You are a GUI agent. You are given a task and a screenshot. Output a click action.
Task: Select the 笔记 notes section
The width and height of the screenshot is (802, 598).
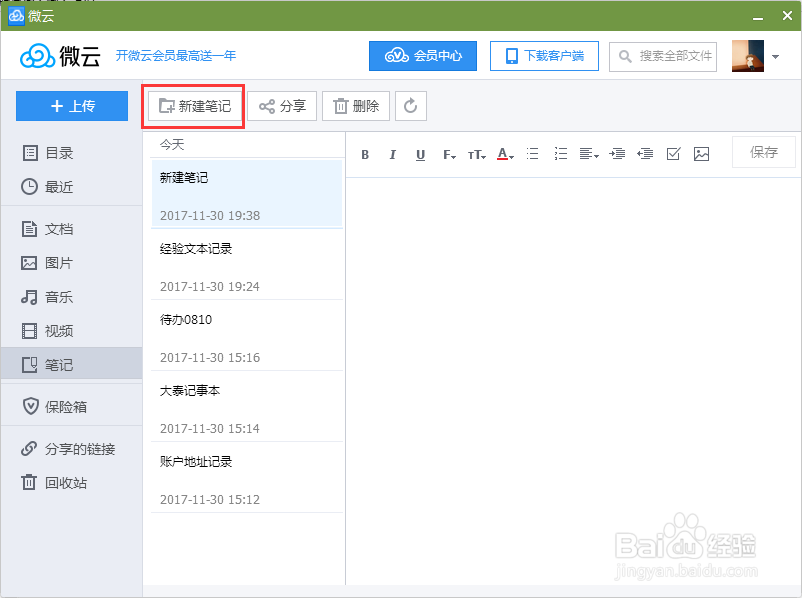[x=72, y=364]
